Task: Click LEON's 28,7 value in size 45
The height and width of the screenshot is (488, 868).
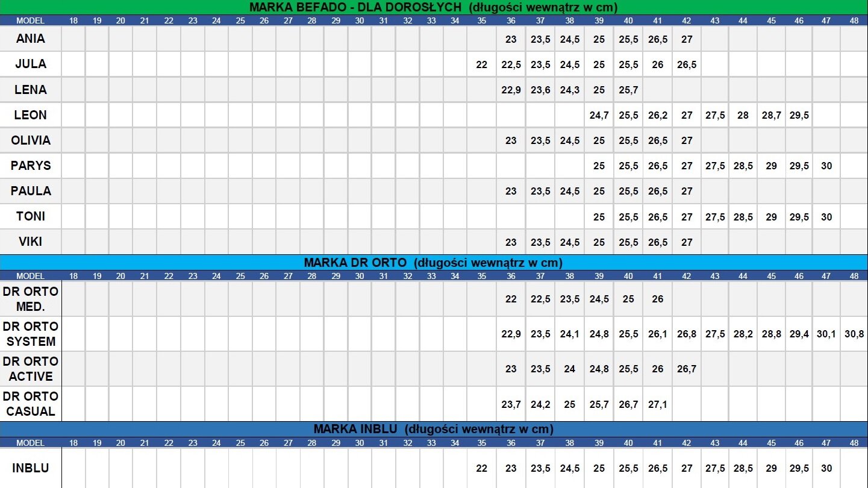Action: pyautogui.click(x=772, y=115)
